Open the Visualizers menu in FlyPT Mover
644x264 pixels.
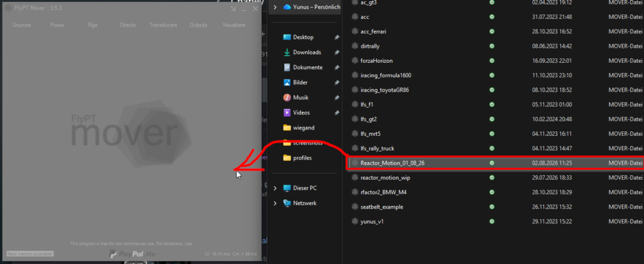pos(234,25)
